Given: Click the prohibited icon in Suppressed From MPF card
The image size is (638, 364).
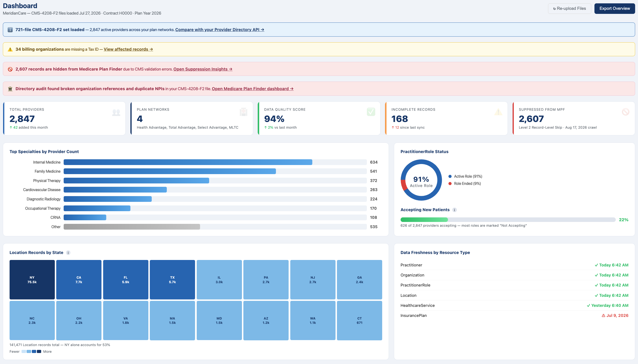Looking at the screenshot, I should pyautogui.click(x=626, y=112).
